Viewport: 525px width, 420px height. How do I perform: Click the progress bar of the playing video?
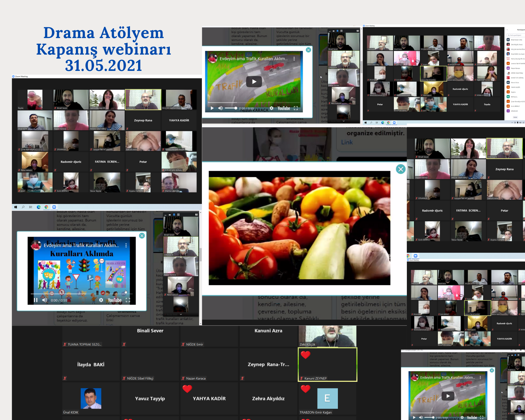[81, 294]
